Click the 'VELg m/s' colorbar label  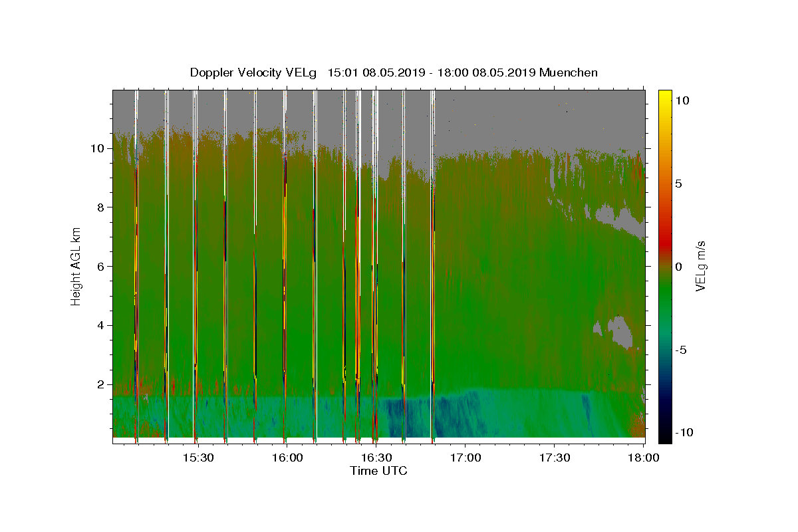[x=700, y=267]
